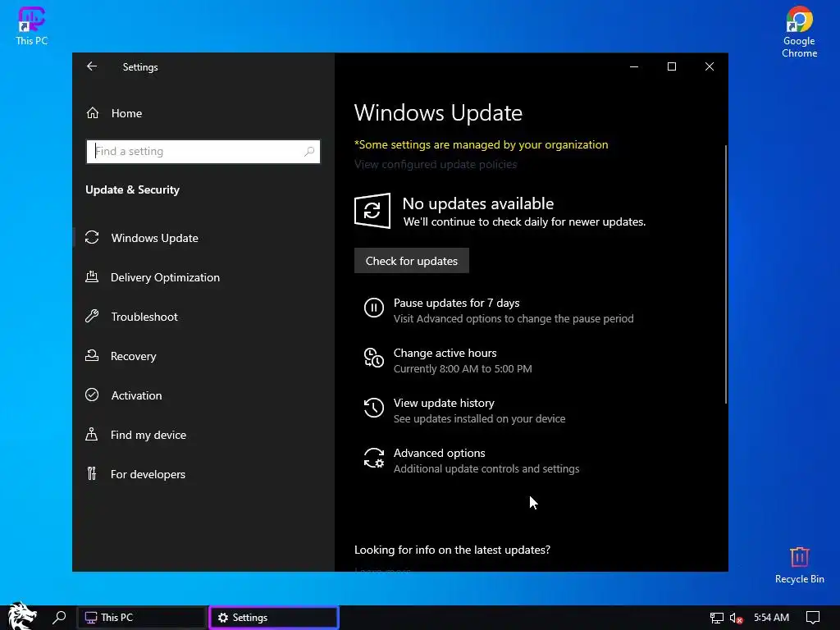Click the active hours clock icon
Image resolution: width=840 pixels, height=630 pixels.
374,358
